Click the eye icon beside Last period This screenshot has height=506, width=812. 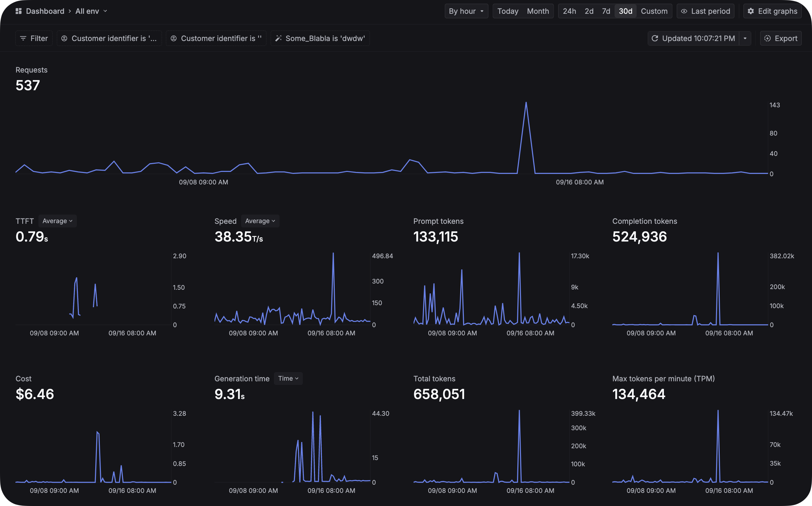point(683,11)
